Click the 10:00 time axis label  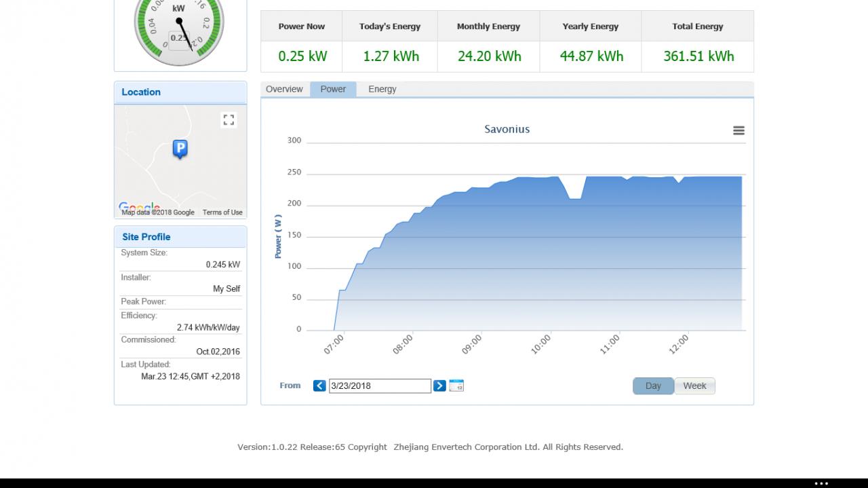[540, 345]
